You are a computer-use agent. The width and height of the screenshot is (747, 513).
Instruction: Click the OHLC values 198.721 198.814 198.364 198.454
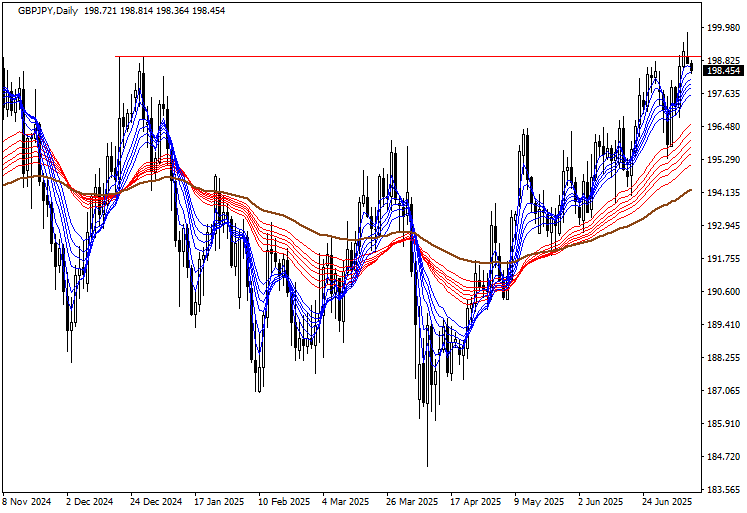click(154, 10)
